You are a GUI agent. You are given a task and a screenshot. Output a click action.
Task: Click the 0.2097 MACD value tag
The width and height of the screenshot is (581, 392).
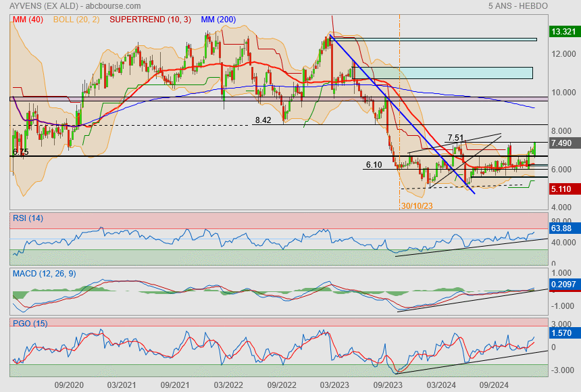563,285
